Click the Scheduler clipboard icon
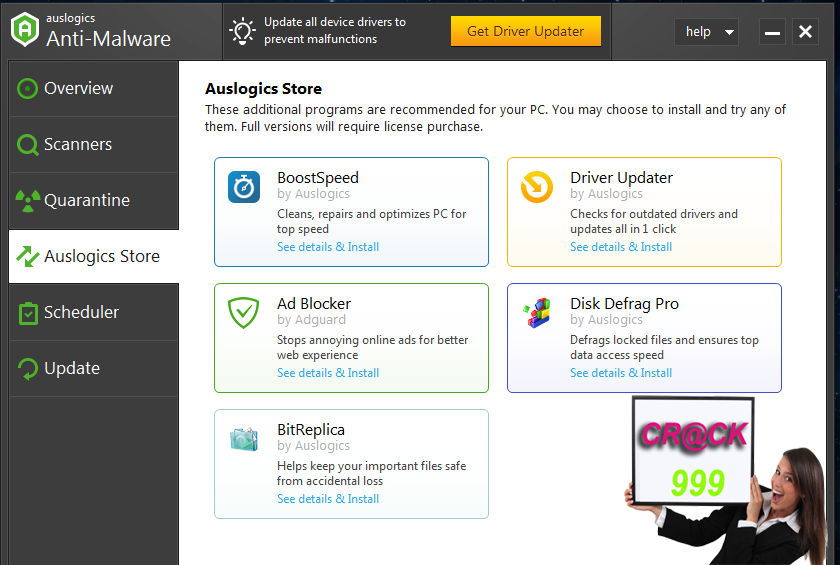Image resolution: width=840 pixels, height=565 pixels. (x=28, y=313)
